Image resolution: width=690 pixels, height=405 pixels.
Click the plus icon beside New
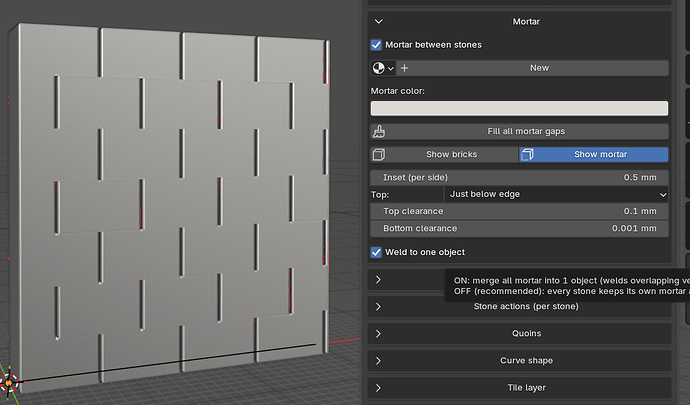(404, 68)
